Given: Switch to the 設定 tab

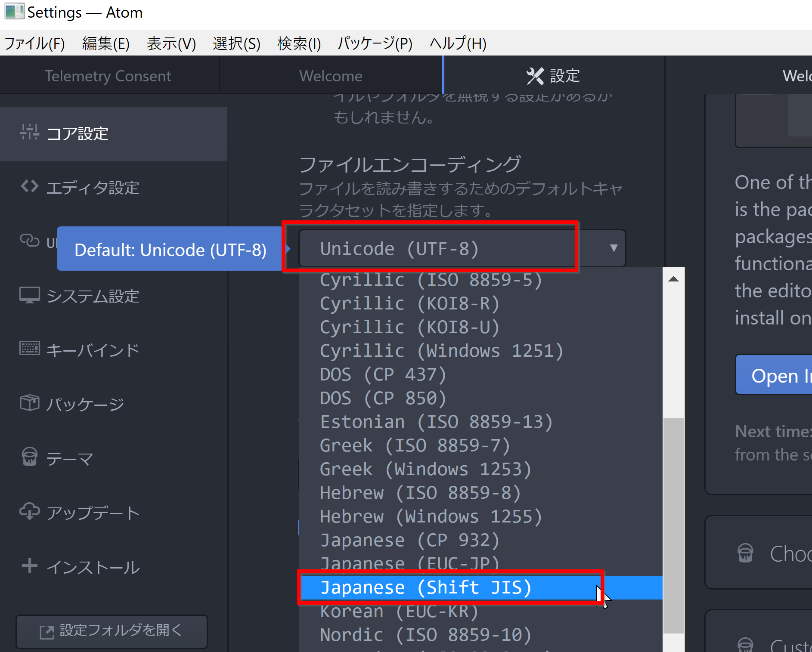Looking at the screenshot, I should pyautogui.click(x=554, y=76).
